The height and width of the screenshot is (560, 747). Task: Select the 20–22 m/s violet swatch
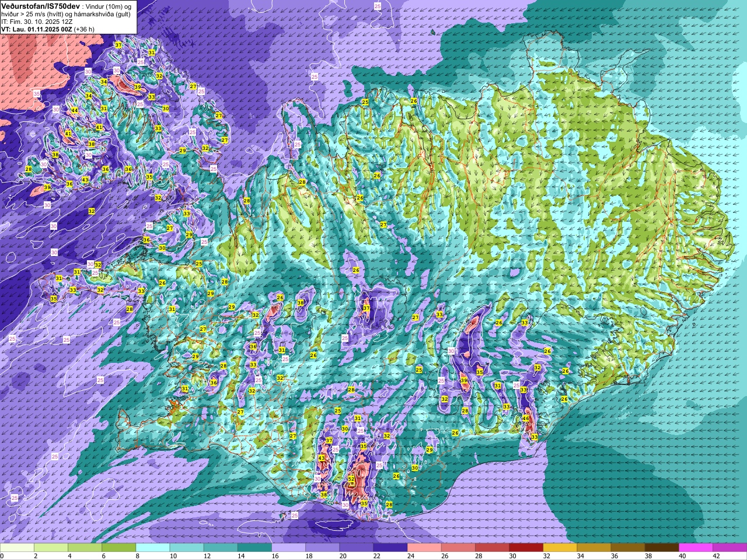pyautogui.click(x=357, y=548)
